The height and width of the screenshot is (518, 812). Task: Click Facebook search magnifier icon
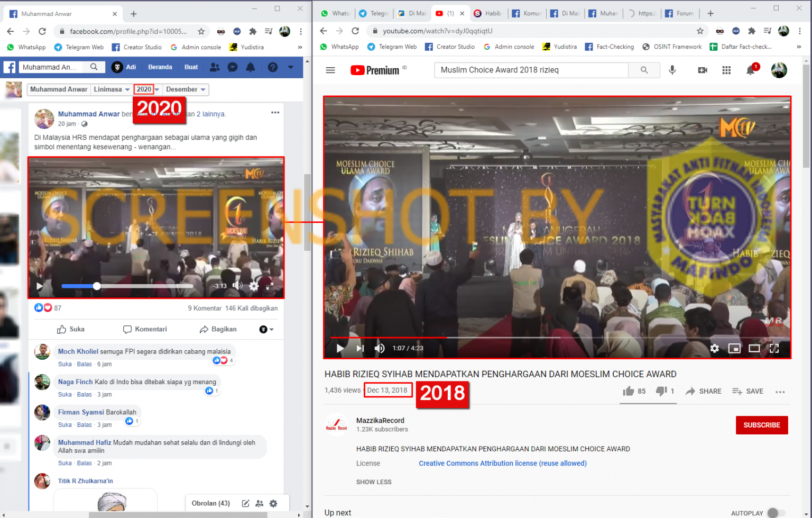pyautogui.click(x=94, y=67)
